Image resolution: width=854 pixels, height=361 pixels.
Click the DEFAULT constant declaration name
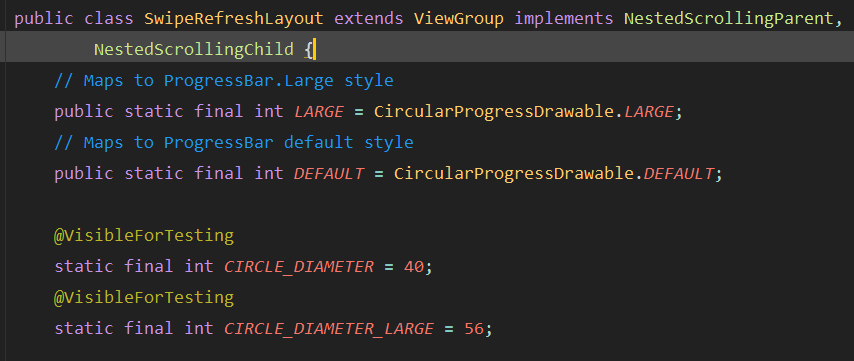pos(329,174)
